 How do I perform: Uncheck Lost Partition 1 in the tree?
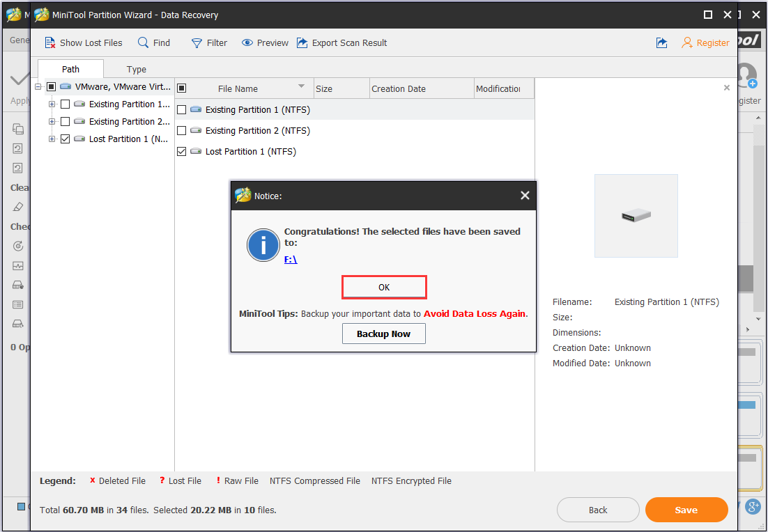[x=65, y=139]
